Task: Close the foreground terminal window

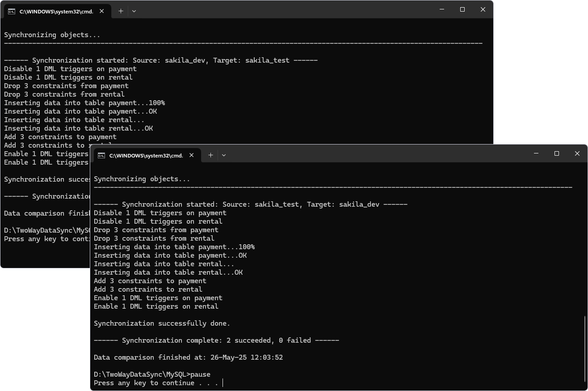Action: pos(577,153)
